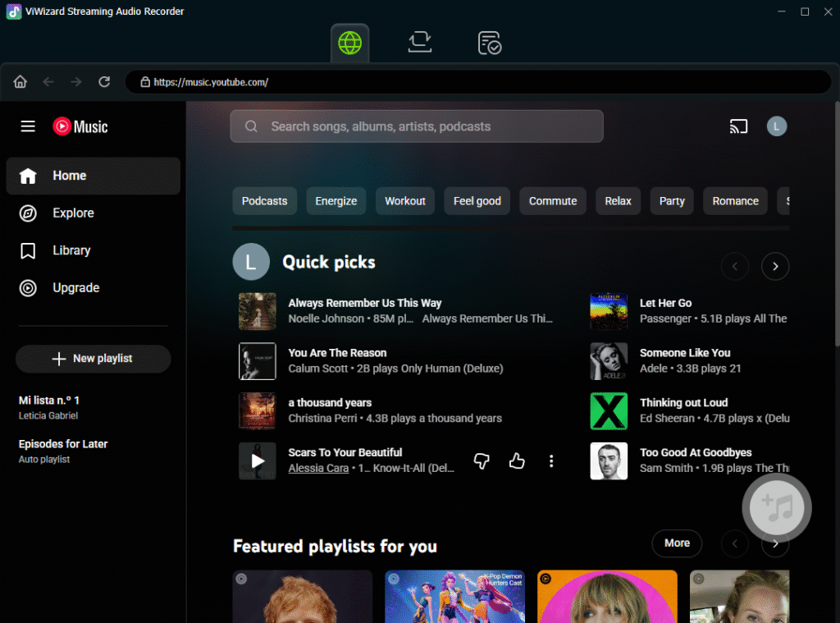Click the page vertical scrollbar
Image resolution: width=840 pixels, height=623 pixels.
[835, 246]
